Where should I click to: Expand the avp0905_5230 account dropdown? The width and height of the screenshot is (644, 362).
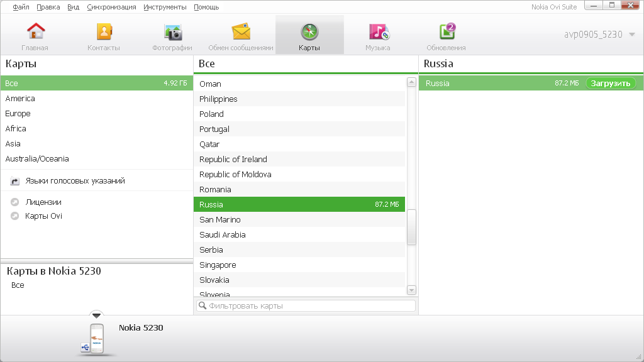tap(632, 35)
